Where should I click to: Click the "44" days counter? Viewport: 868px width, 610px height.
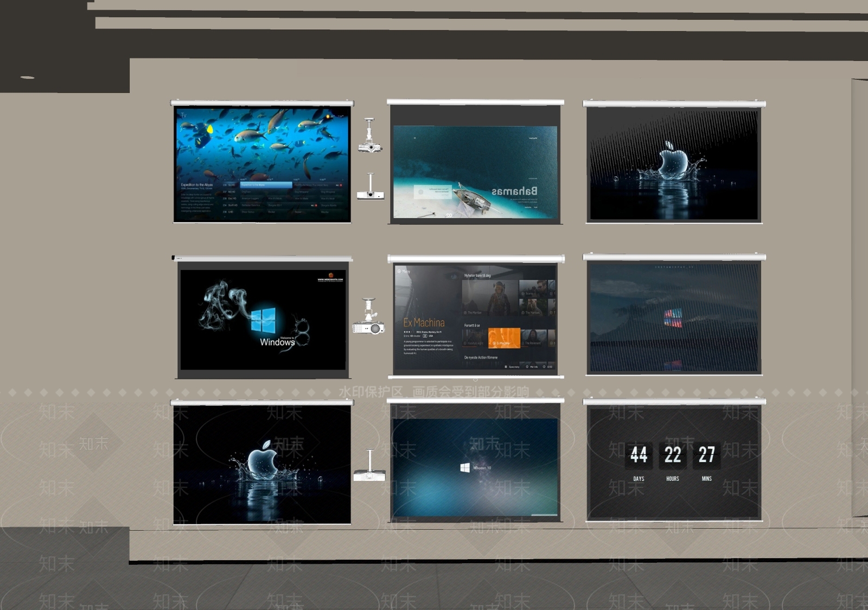pyautogui.click(x=639, y=454)
